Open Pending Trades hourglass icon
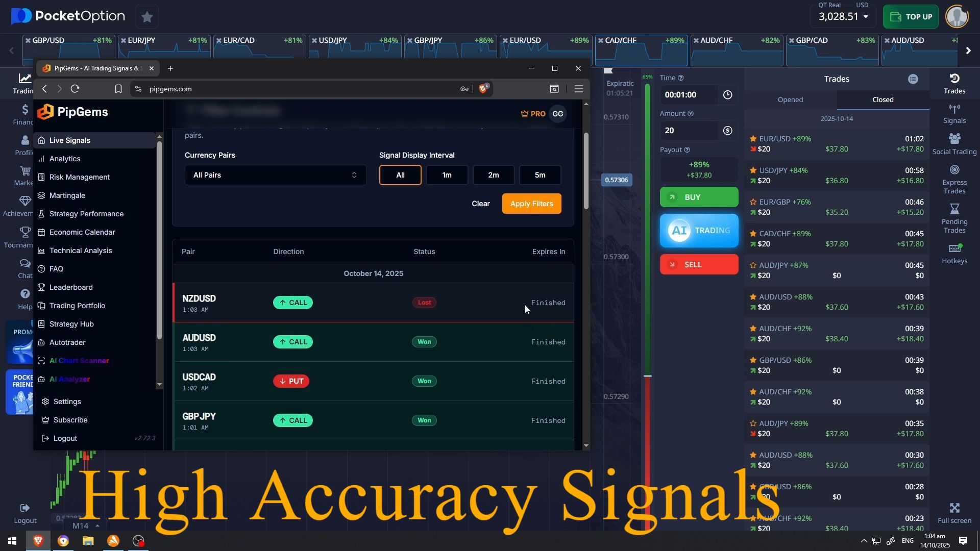Viewport: 980px width, 551px height. point(954,209)
